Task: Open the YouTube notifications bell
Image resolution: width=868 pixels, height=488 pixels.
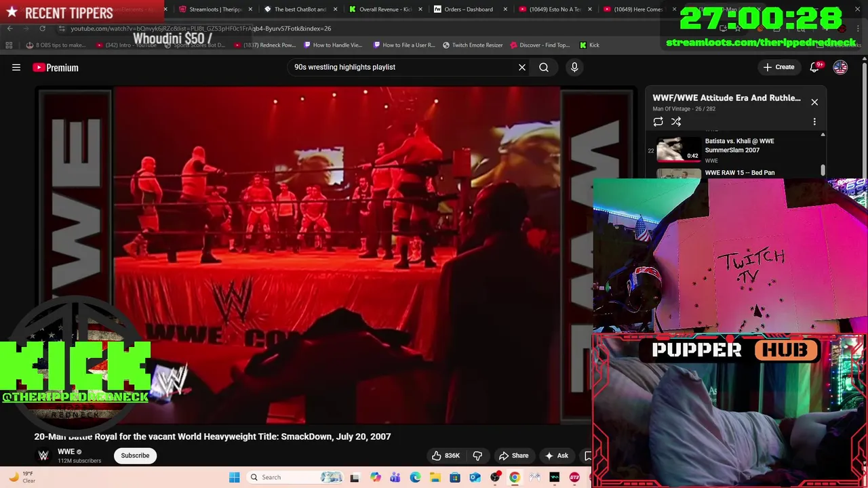Action: [816, 67]
